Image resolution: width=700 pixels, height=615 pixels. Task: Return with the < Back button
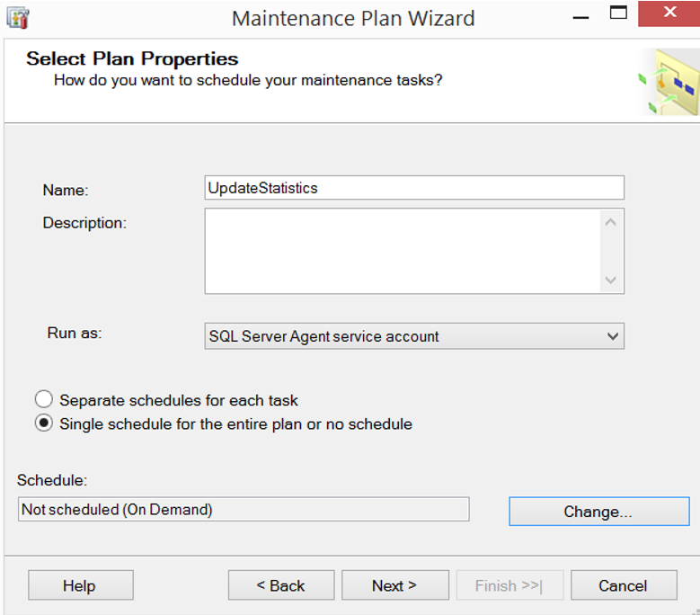[281, 585]
